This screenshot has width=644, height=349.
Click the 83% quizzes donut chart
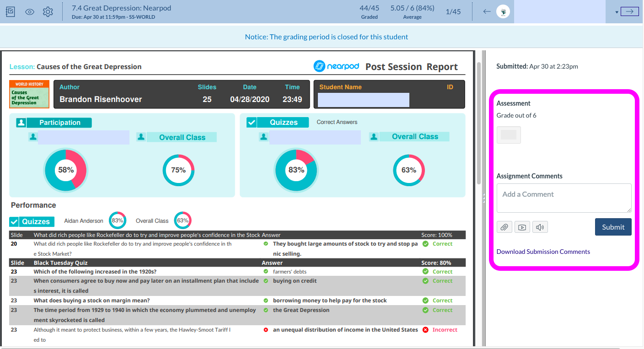pyautogui.click(x=296, y=170)
